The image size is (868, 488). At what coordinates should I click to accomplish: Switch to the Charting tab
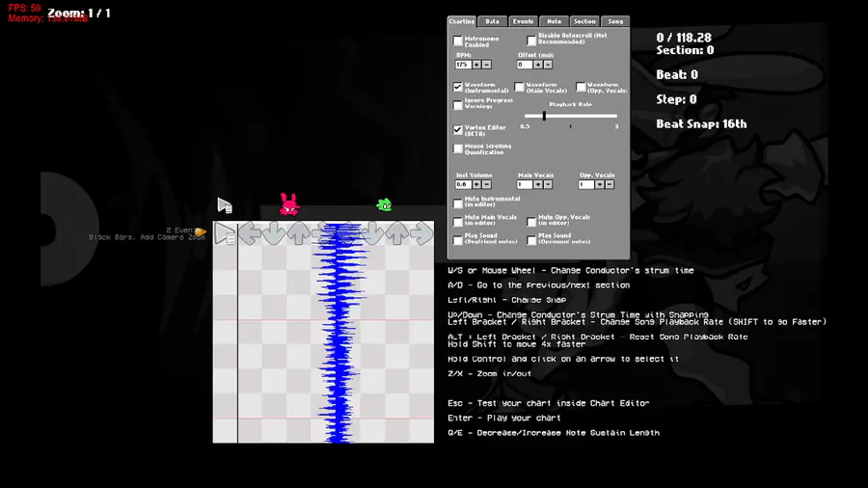(x=462, y=21)
